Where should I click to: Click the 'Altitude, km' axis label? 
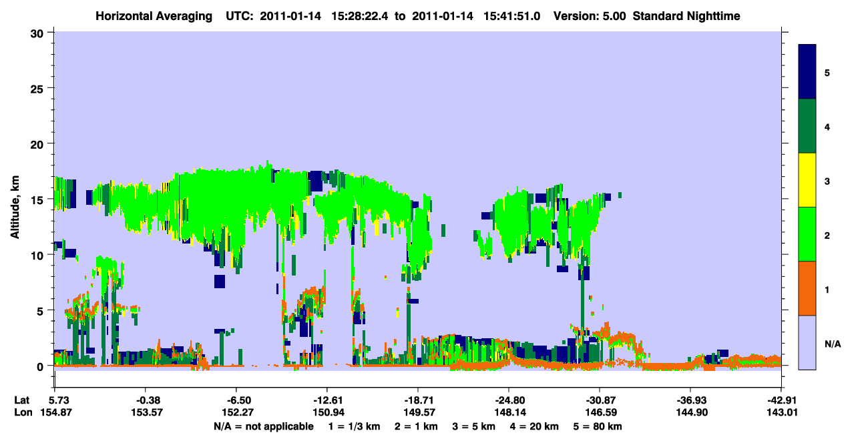(15, 206)
